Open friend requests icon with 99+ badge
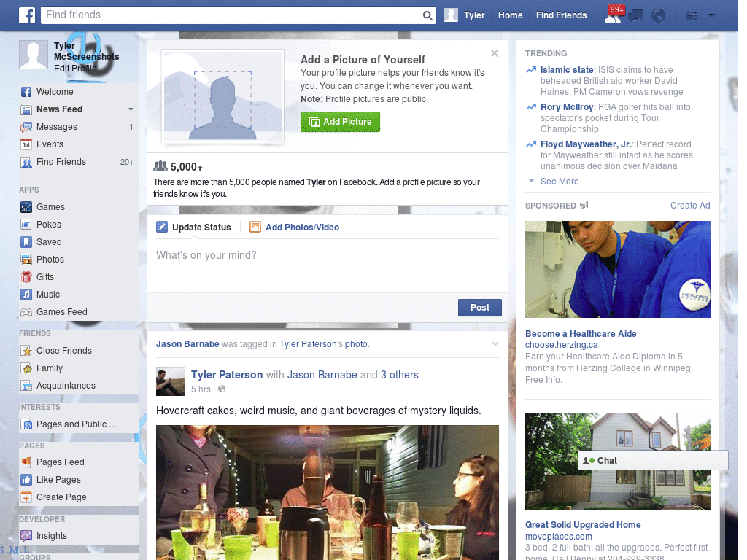Viewport: 747px width, 560px height. pyautogui.click(x=614, y=15)
